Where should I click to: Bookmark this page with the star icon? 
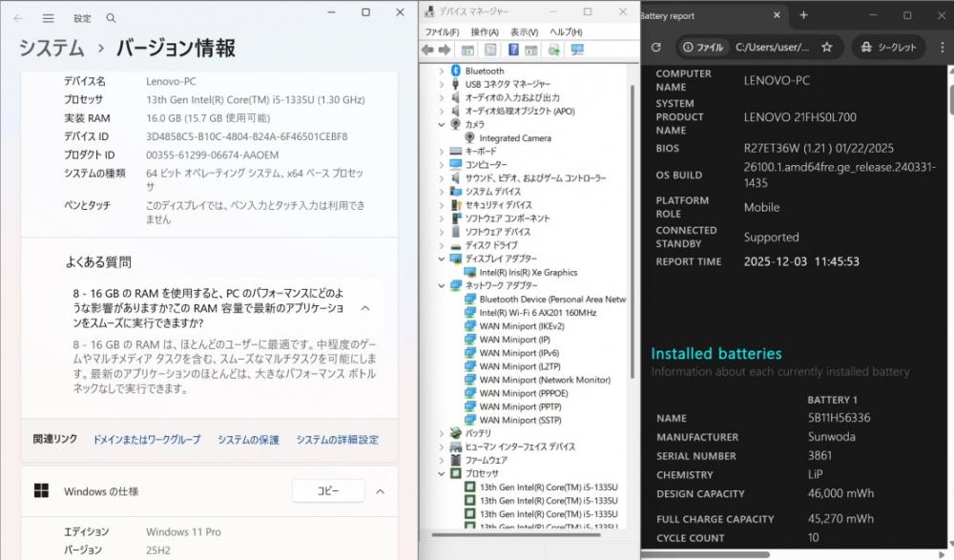click(827, 47)
